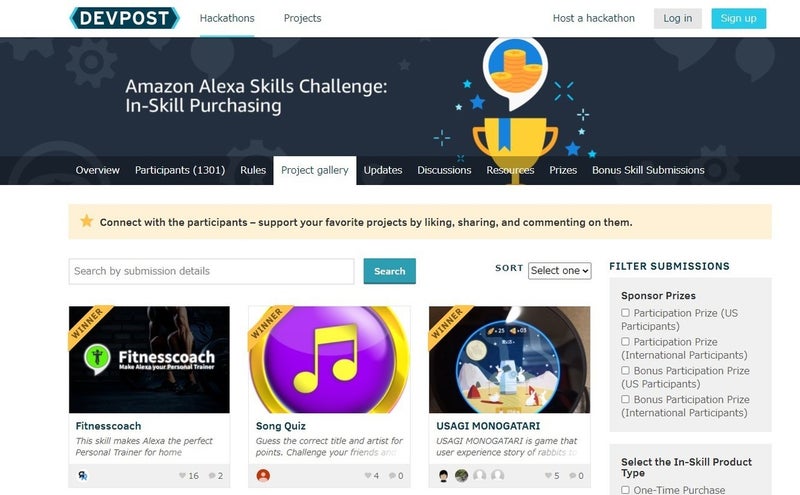Click the Search by submission details field
The width and height of the screenshot is (800, 495).
211,271
